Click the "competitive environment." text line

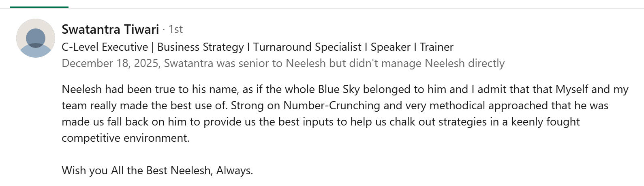(x=125, y=138)
